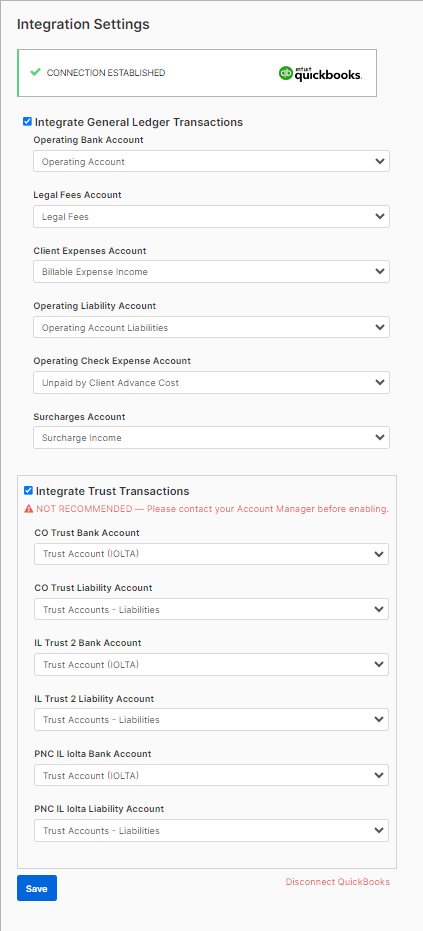Expand CO Trust Liability Account dropdown
This screenshot has height=931, width=423.
click(212, 609)
